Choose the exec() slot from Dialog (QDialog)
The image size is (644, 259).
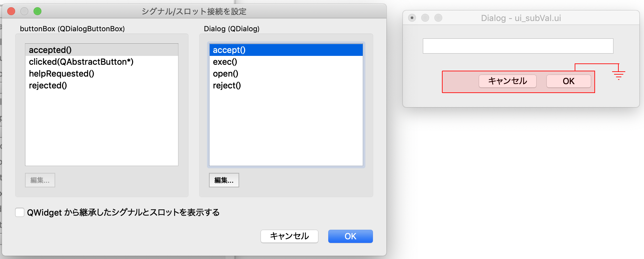tap(225, 62)
